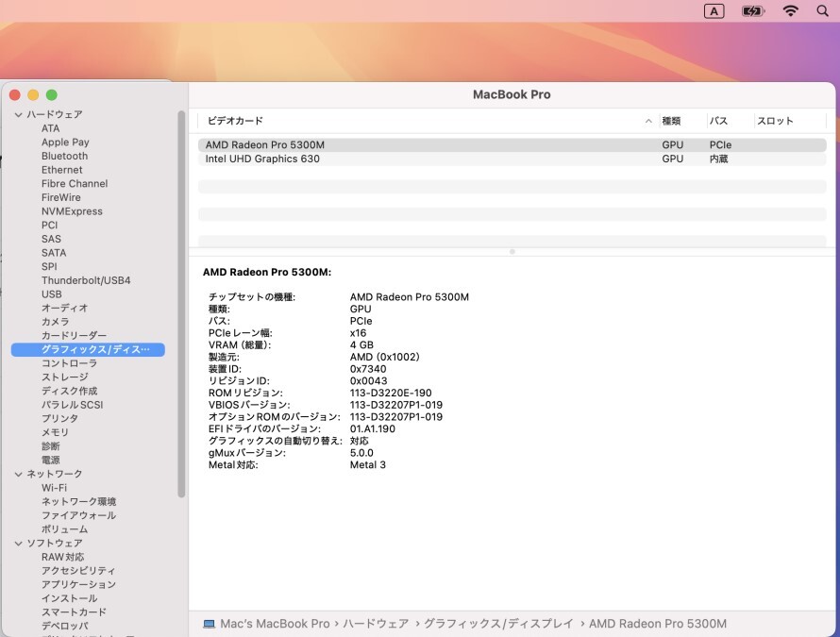Select PCI in the sidebar
This screenshot has width=840, height=637.
49,226
